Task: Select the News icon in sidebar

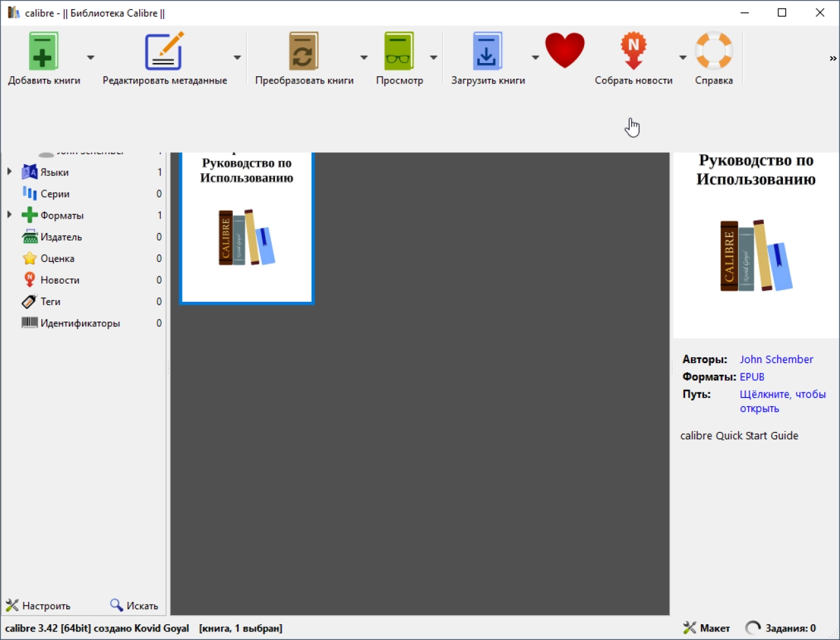Action: [x=30, y=280]
